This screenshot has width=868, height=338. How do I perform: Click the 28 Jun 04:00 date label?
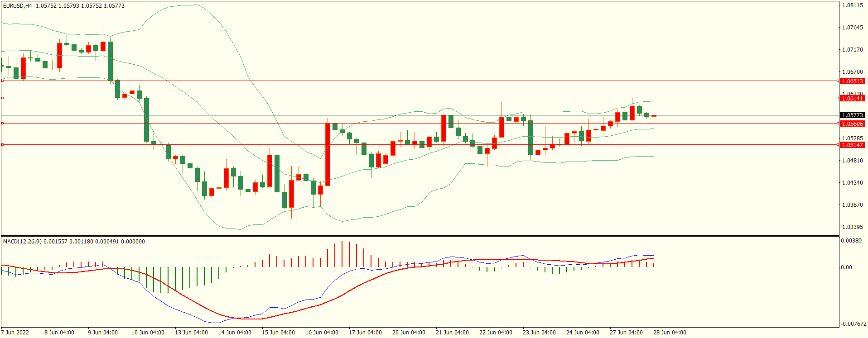tap(670, 333)
